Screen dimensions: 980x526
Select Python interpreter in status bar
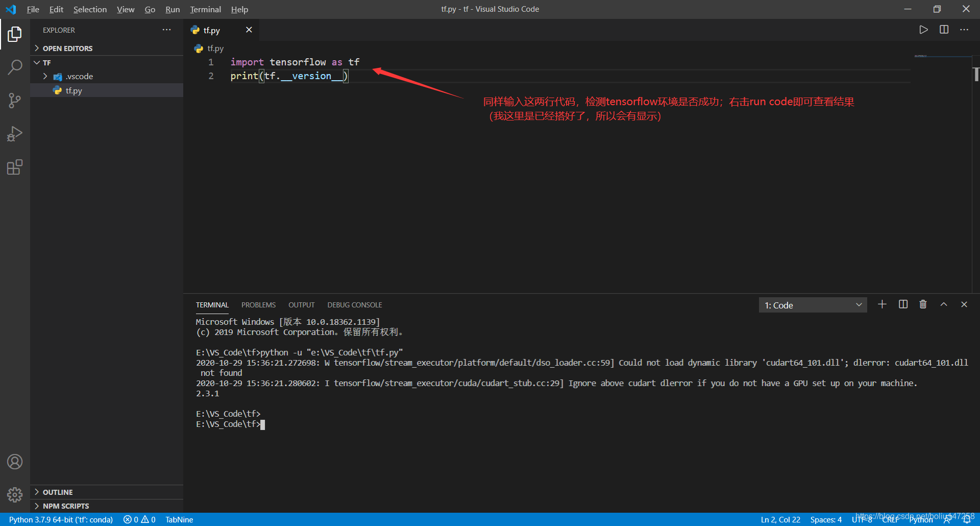click(61, 519)
